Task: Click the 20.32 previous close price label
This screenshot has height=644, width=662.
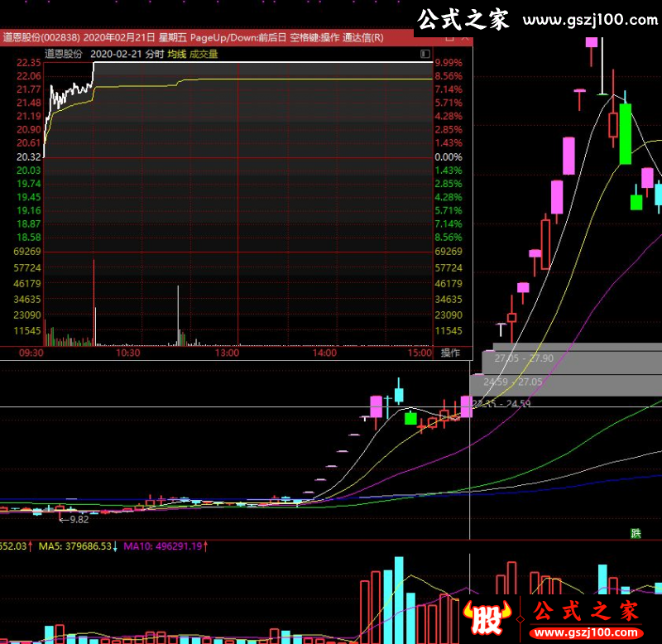Action: click(29, 156)
